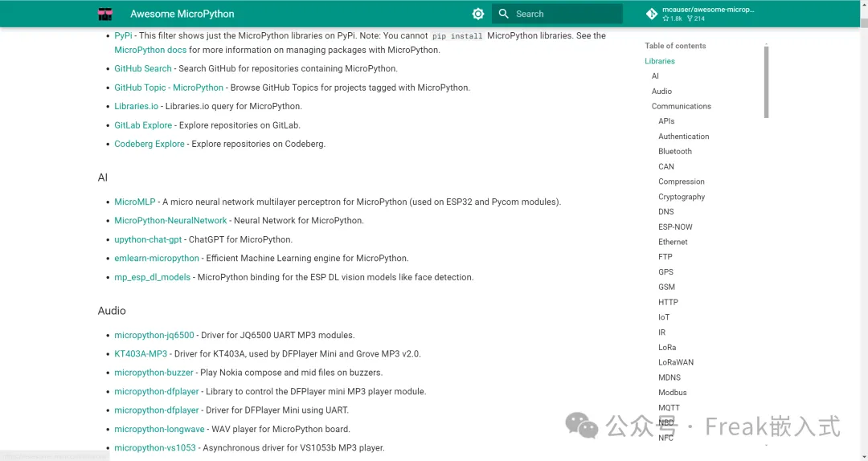This screenshot has height=461, width=868.
Task: Open the micropython-buzzer link
Action: (154, 373)
